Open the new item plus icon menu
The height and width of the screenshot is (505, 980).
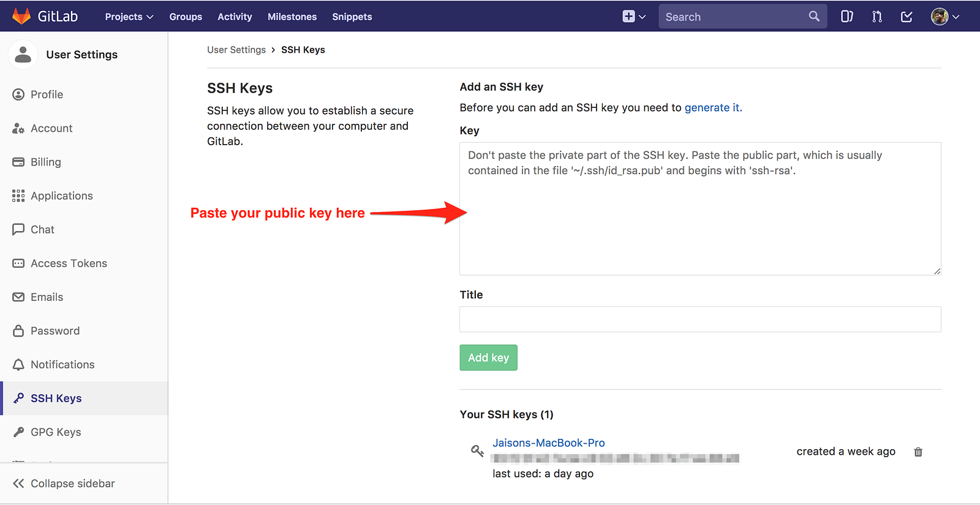634,17
